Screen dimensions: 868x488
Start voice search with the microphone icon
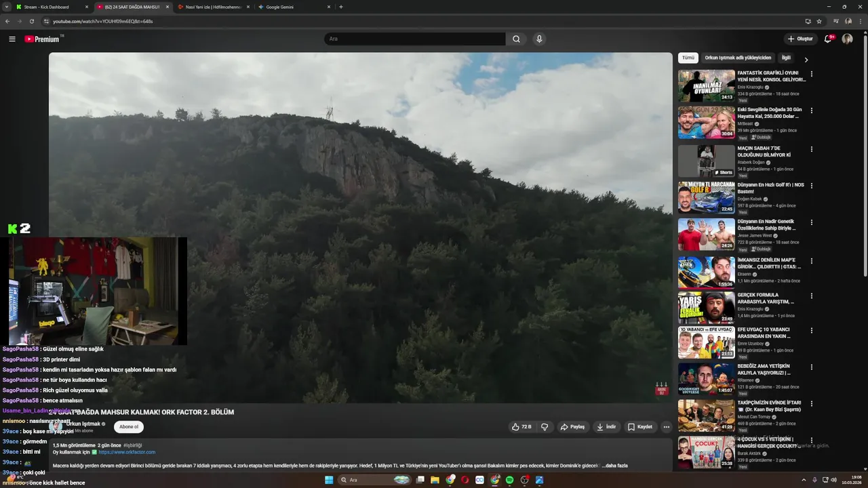click(539, 39)
